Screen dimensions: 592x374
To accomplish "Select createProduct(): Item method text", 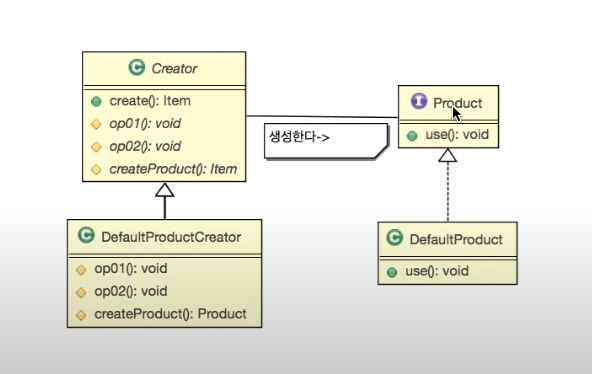I will point(173,169).
